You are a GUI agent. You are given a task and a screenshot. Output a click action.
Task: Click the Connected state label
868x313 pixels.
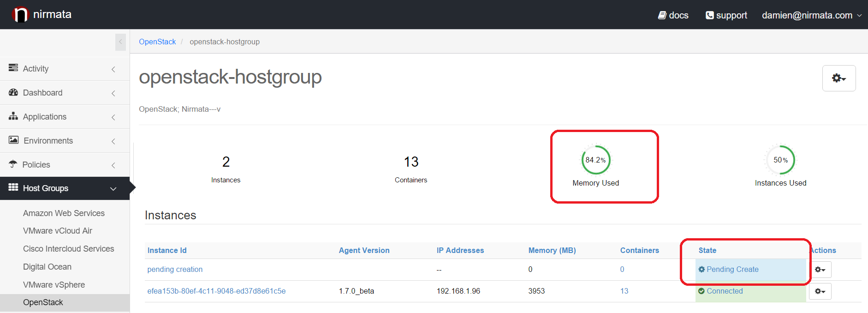(x=725, y=291)
